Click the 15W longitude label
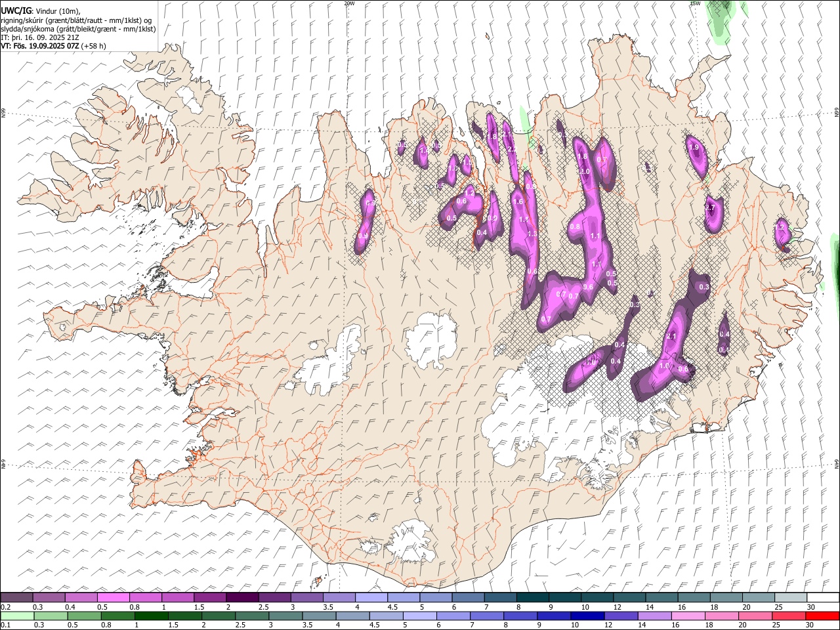The width and height of the screenshot is (840, 630). coord(695,3)
